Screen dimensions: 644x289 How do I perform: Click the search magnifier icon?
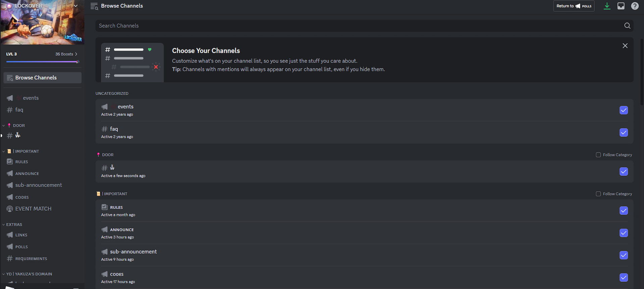[x=627, y=26]
